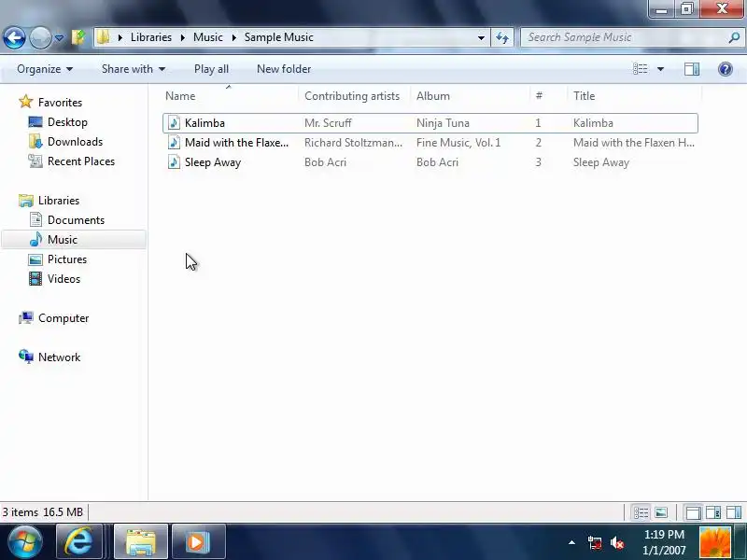
Task: Click the Richard Stoltzman... artist cell
Action: coord(353,143)
